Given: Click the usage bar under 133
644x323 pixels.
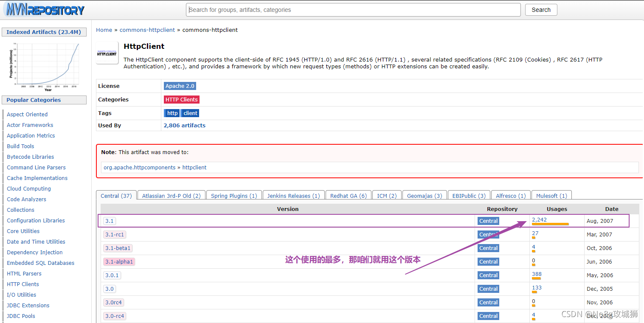Looking at the screenshot, I should click(x=534, y=292).
